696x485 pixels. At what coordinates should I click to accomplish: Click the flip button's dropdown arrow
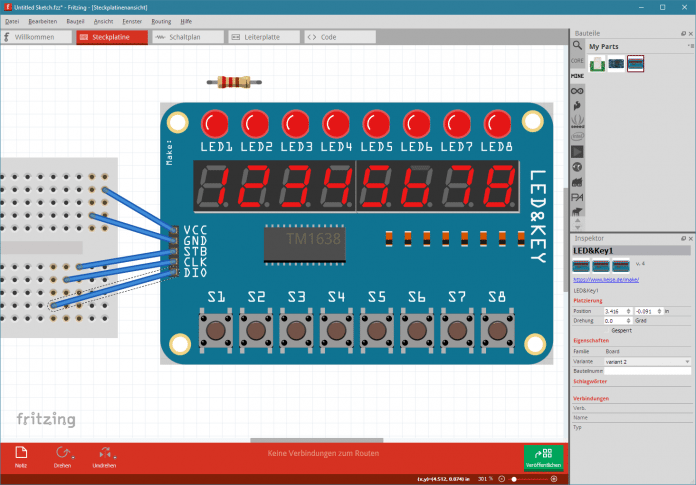(115, 457)
